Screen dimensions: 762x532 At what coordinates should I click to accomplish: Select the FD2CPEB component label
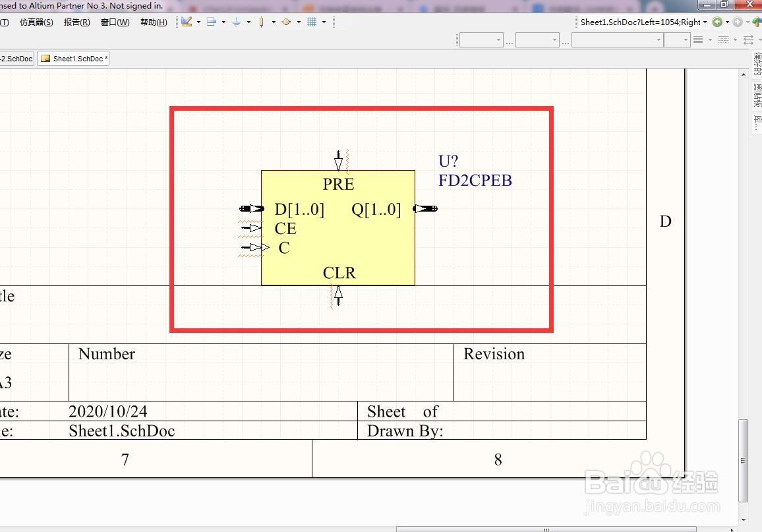pyautogui.click(x=475, y=181)
